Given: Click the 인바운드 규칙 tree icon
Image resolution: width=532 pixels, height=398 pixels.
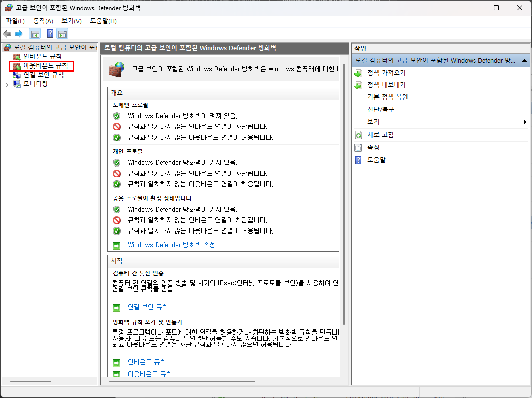Looking at the screenshot, I should click(x=17, y=57).
